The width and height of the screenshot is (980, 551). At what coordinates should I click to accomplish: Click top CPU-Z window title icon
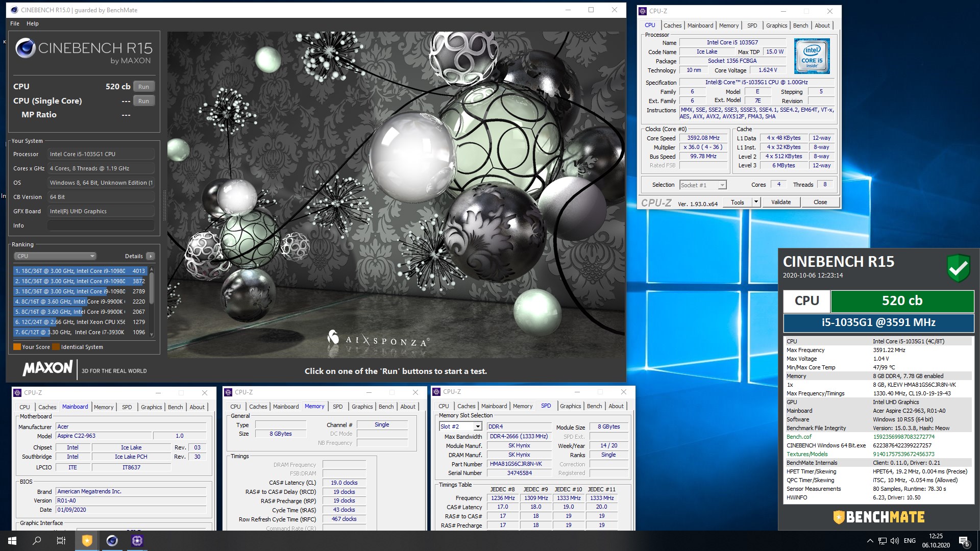point(643,11)
